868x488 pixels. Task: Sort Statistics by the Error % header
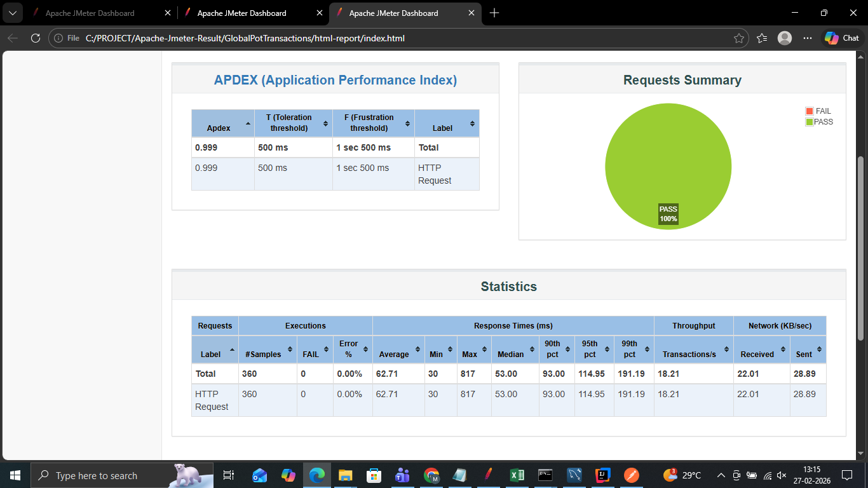pyautogui.click(x=353, y=349)
